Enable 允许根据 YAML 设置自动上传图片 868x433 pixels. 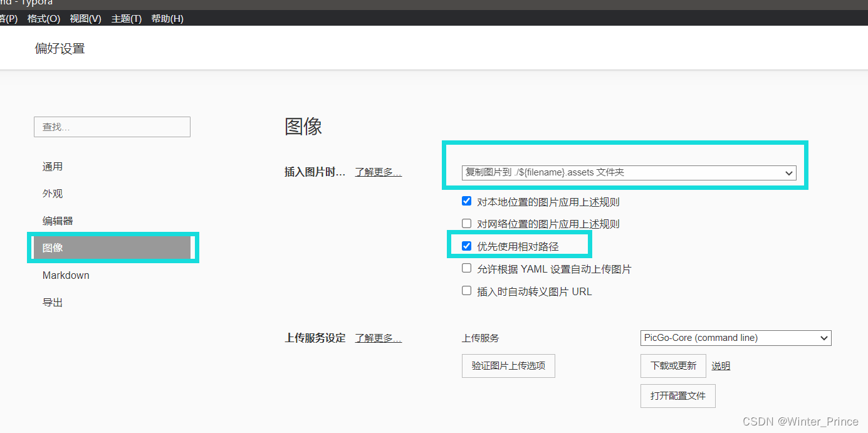click(466, 268)
